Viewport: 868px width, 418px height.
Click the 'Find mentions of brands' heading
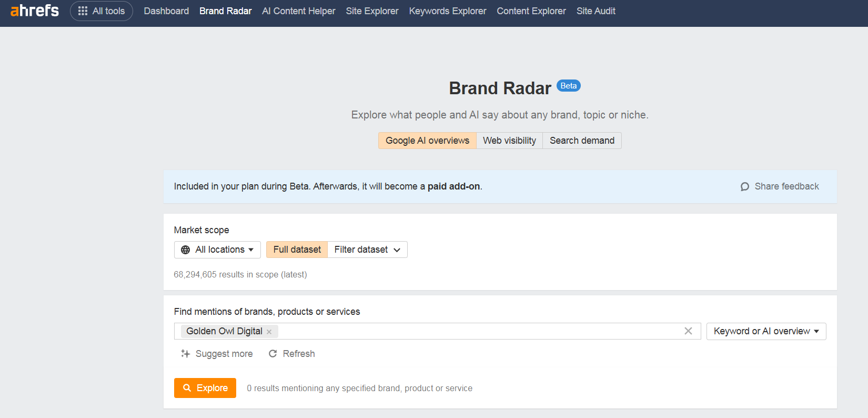267,312
